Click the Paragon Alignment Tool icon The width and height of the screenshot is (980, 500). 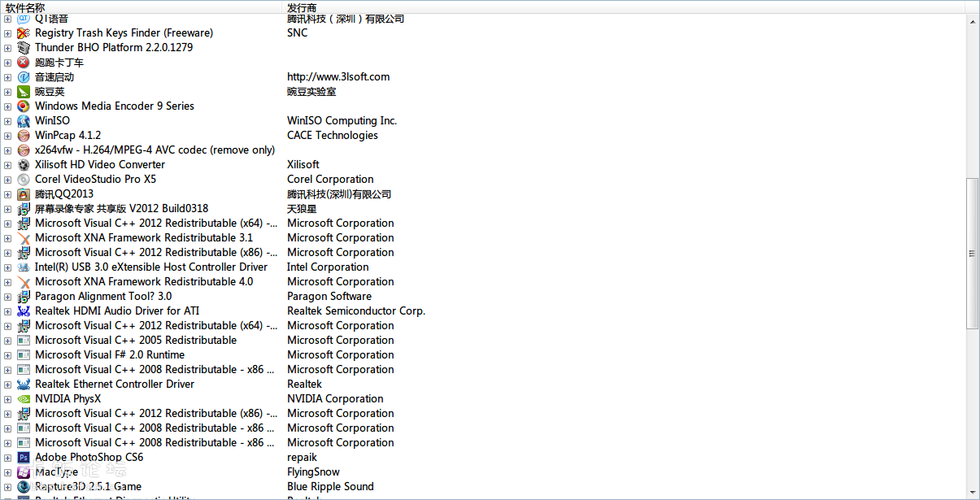pyautogui.click(x=24, y=297)
